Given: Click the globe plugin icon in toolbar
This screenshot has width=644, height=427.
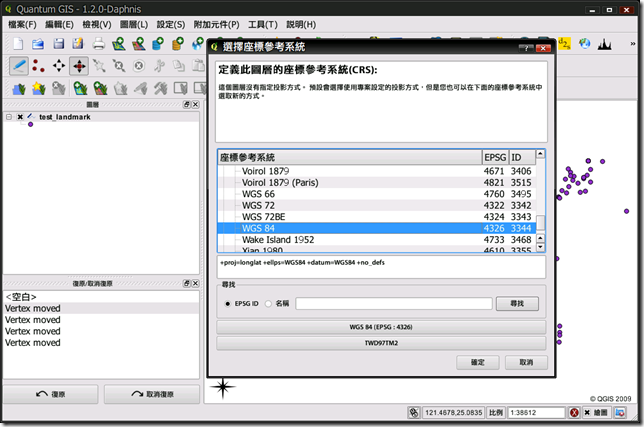Looking at the screenshot, I should pyautogui.click(x=584, y=44).
